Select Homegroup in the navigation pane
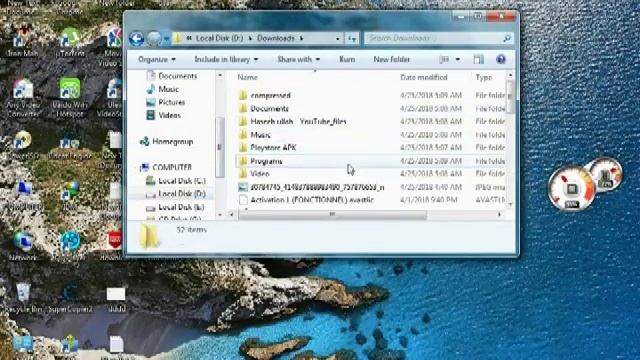The width and height of the screenshot is (640, 360). click(166, 142)
